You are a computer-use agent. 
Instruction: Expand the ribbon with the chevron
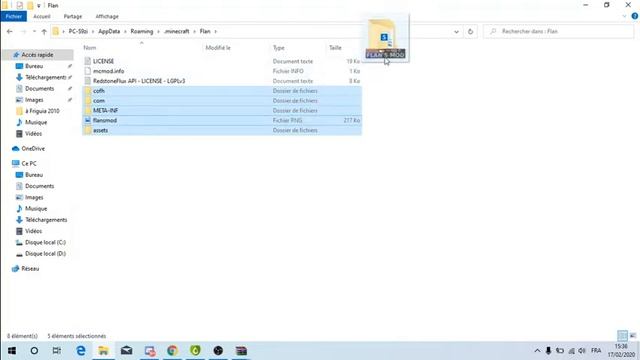click(624, 16)
